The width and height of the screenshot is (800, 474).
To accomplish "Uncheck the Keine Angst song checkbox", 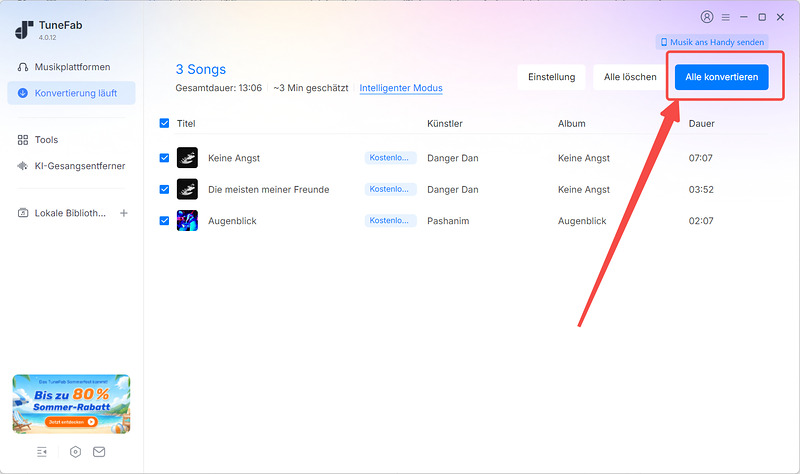I will point(164,158).
